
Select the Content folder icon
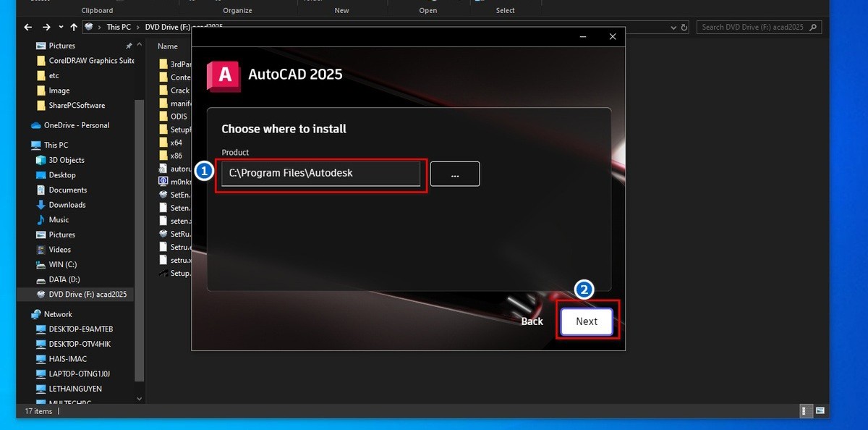pos(163,77)
